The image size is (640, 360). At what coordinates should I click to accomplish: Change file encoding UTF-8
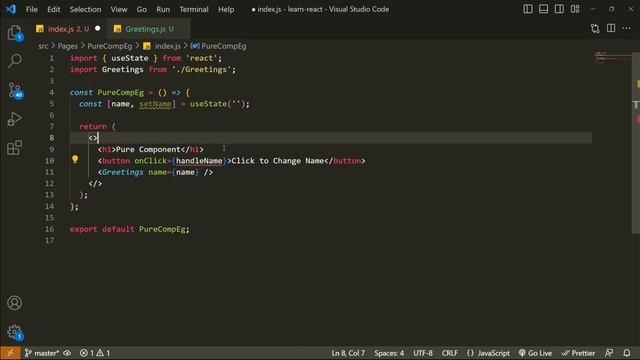[423, 353]
